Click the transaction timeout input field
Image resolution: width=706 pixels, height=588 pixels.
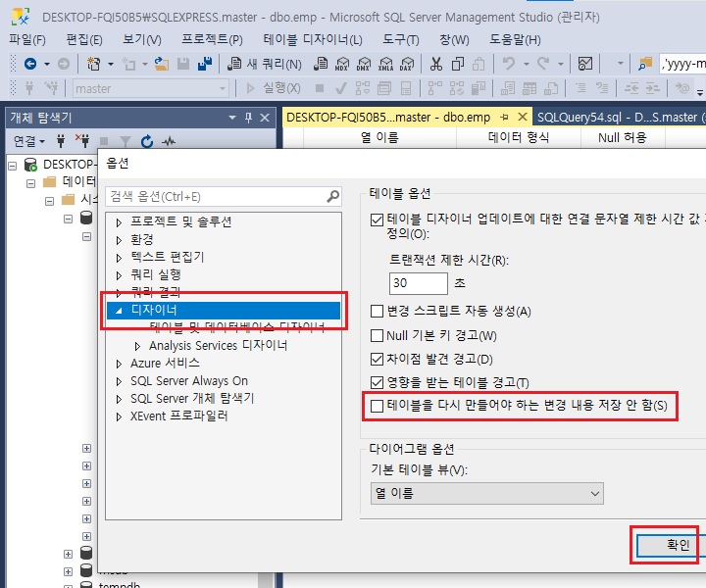pyautogui.click(x=419, y=283)
